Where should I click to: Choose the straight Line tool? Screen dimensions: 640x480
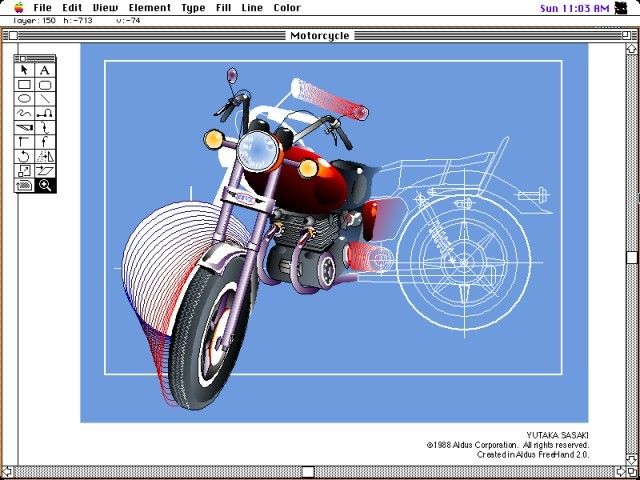coord(45,99)
